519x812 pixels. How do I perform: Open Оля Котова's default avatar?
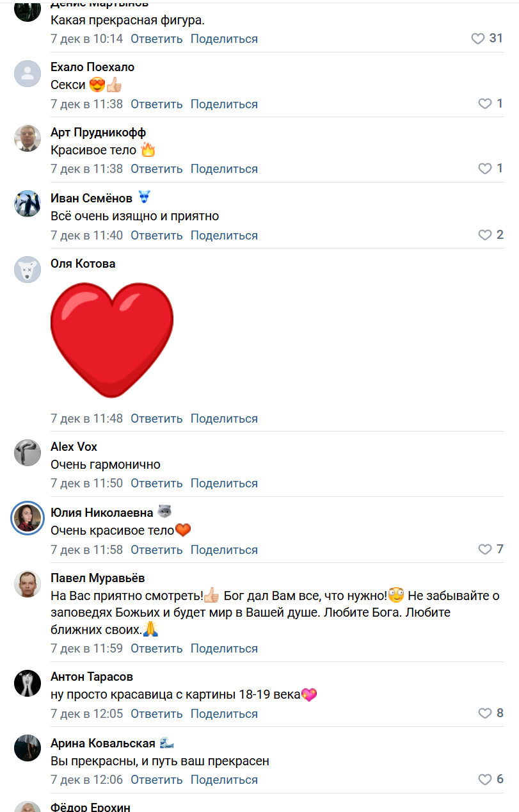[28, 270]
